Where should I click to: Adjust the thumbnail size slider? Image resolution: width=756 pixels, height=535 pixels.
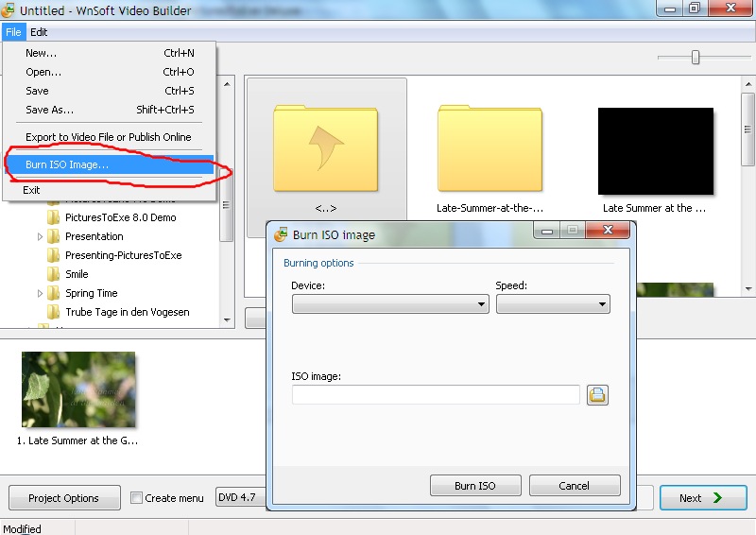pos(696,58)
